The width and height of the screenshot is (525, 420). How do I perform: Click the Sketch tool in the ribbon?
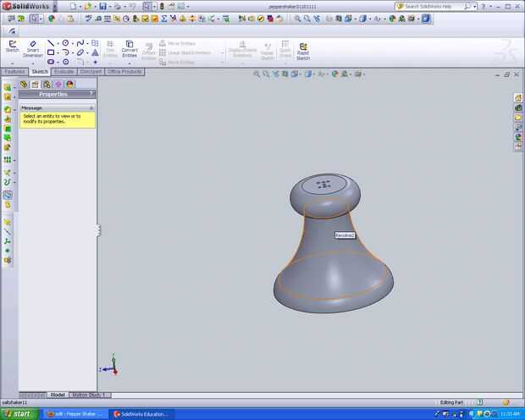click(x=13, y=47)
